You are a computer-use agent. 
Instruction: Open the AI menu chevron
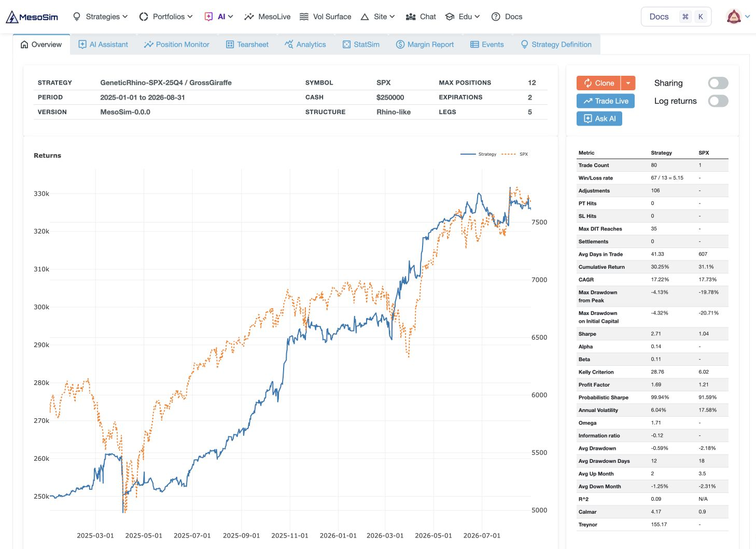[230, 17]
